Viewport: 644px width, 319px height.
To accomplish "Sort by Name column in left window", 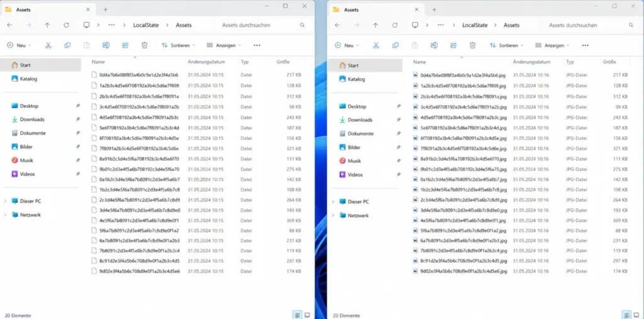I will click(x=99, y=62).
